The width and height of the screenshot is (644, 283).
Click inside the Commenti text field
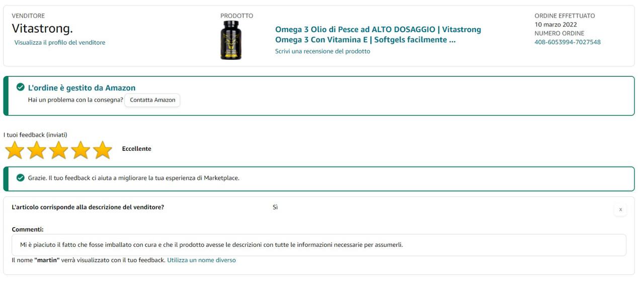pyautogui.click(x=319, y=245)
